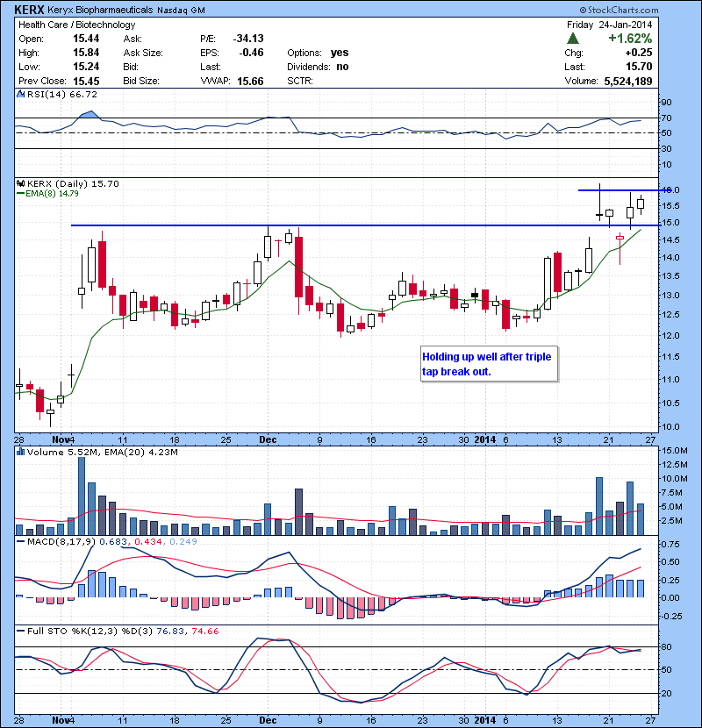
Task: Click the High price 15.84
Action: (86, 53)
